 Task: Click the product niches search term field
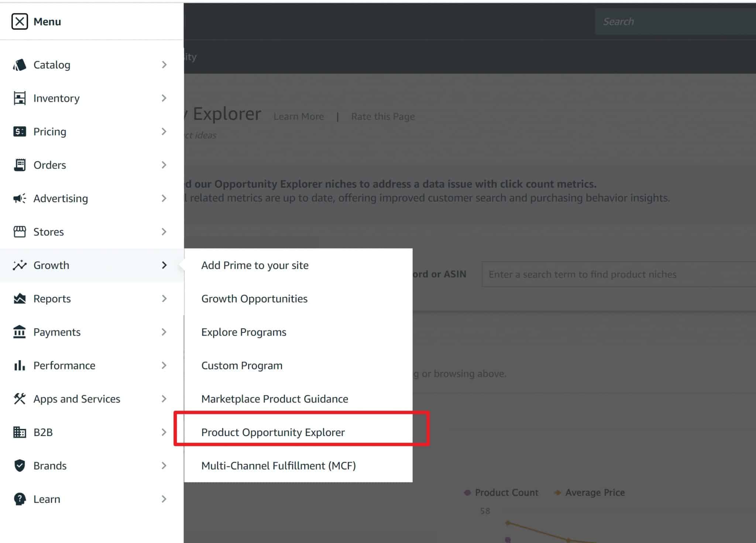pyautogui.click(x=619, y=274)
